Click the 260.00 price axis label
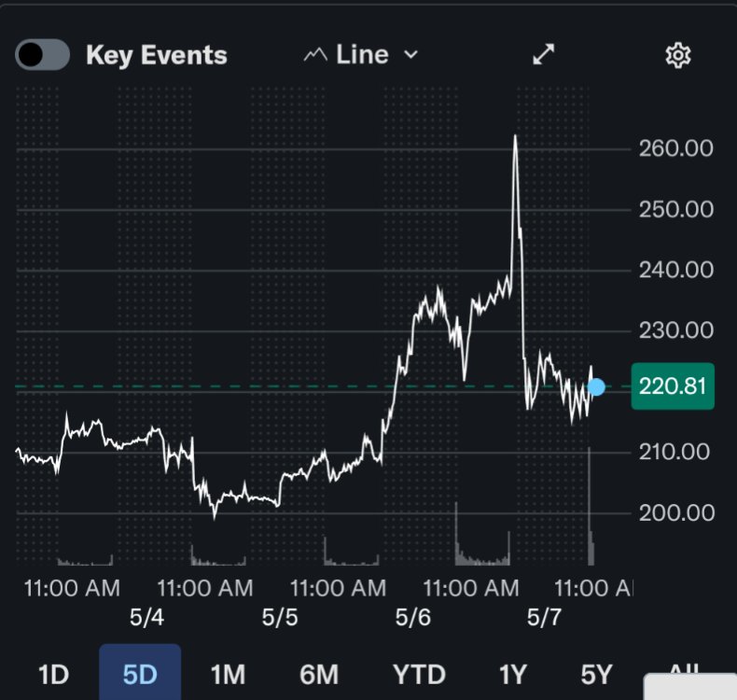Screen dimensions: 737x700 [676, 148]
